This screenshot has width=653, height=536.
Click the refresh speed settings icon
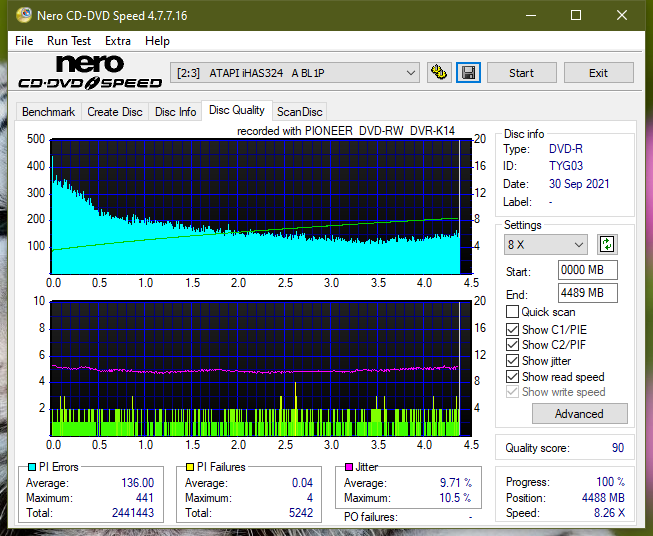[x=607, y=244]
